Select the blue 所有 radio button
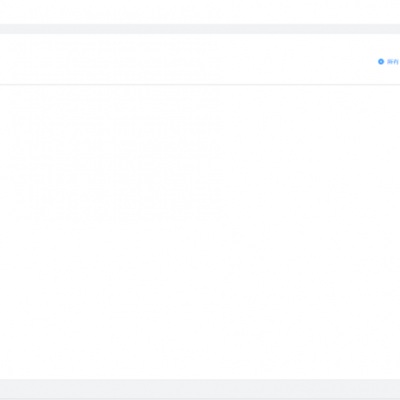This screenshot has height=400, width=400. pos(381,62)
